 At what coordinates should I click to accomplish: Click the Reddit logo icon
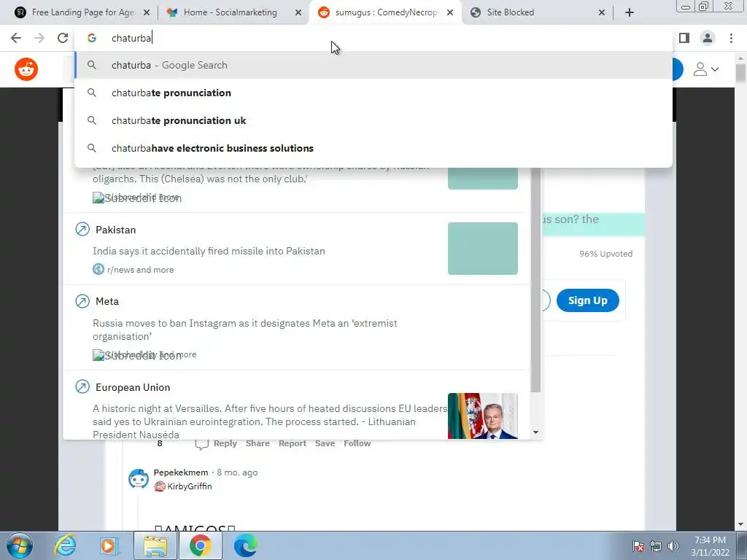point(26,69)
